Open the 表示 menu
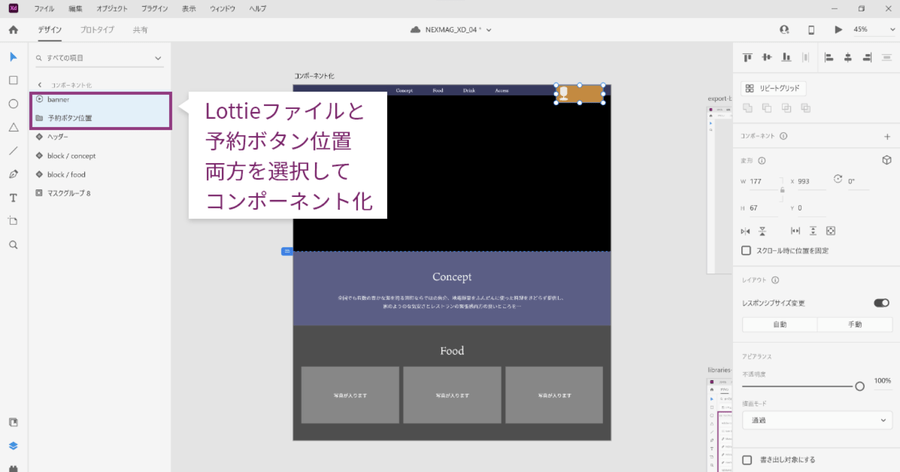This screenshot has height=472, width=900. 189,9
